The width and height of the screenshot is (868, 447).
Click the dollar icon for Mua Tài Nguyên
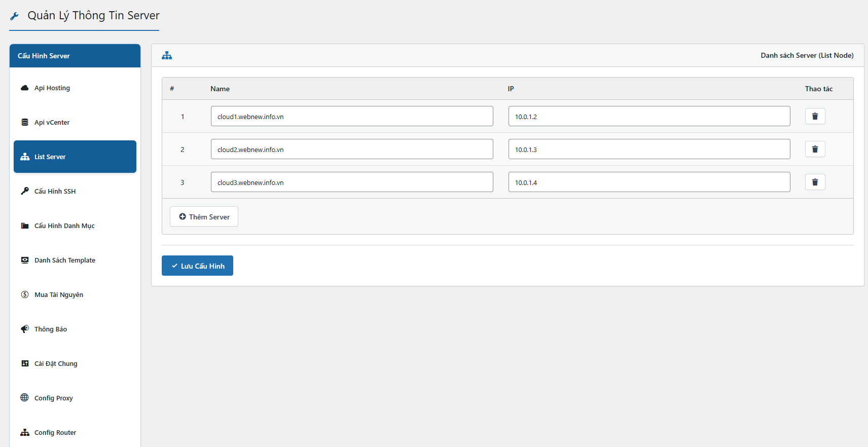pos(24,294)
